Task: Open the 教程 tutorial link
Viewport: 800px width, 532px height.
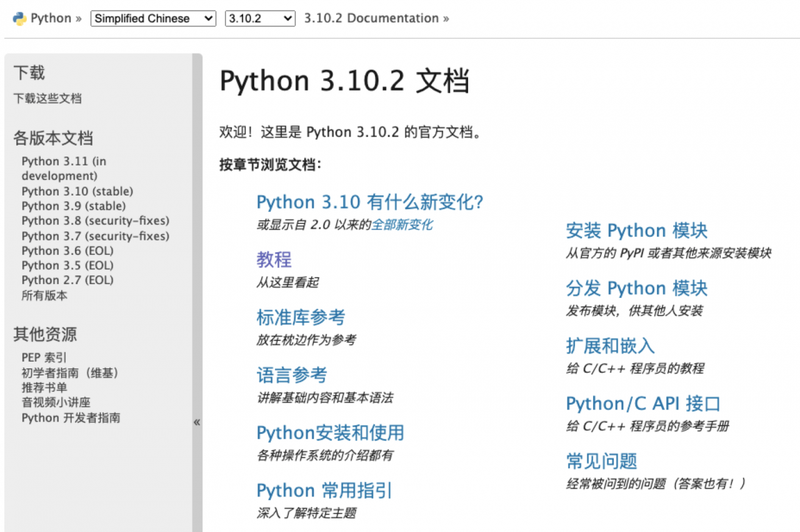Action: click(274, 259)
